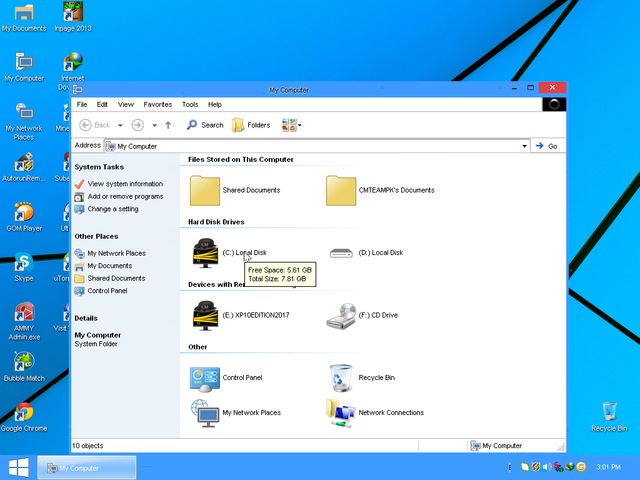Expand the Back history dropdown arrow

120,125
